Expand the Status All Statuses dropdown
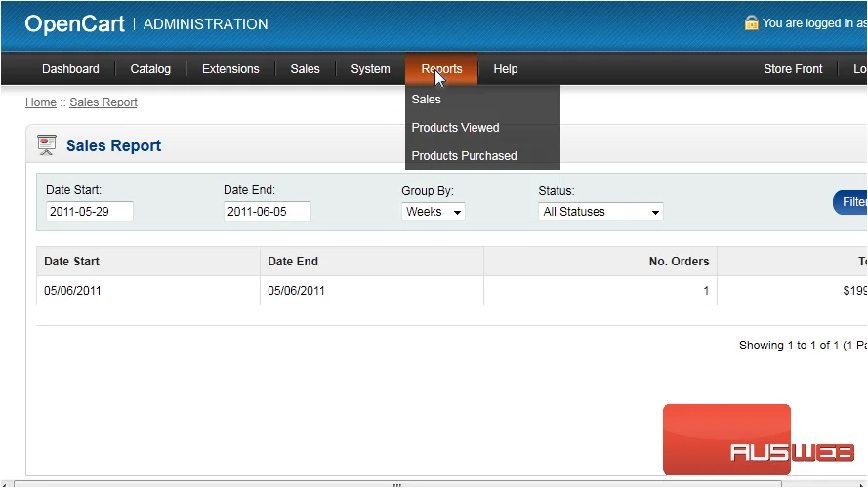The height and width of the screenshot is (488, 868). (600, 212)
